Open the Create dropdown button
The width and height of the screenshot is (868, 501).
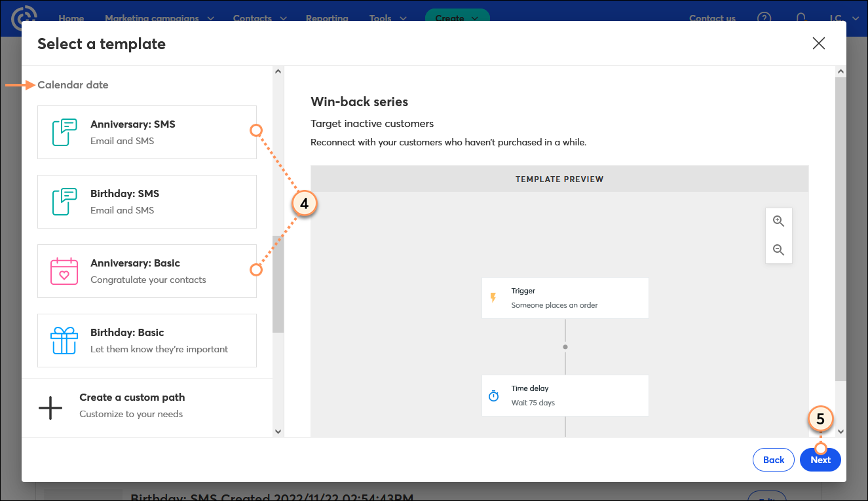click(x=457, y=18)
